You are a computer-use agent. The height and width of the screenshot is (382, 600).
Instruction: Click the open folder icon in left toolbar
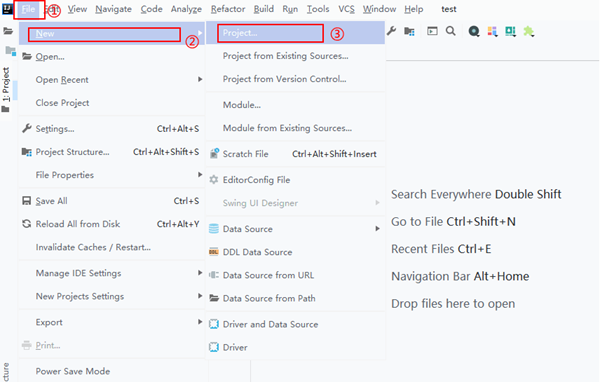[x=8, y=31]
